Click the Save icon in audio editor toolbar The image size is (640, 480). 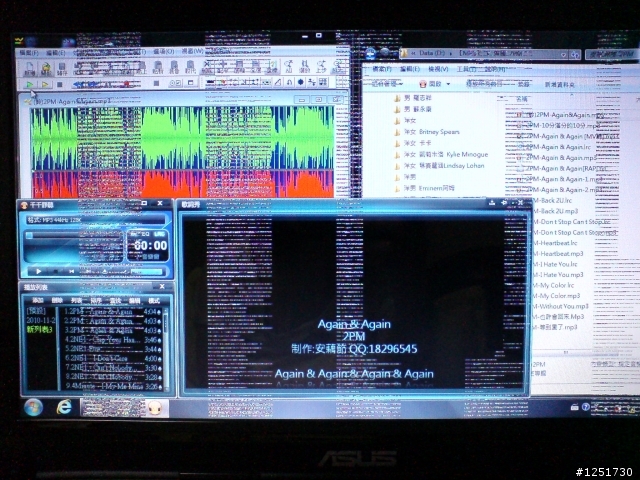click(x=62, y=68)
